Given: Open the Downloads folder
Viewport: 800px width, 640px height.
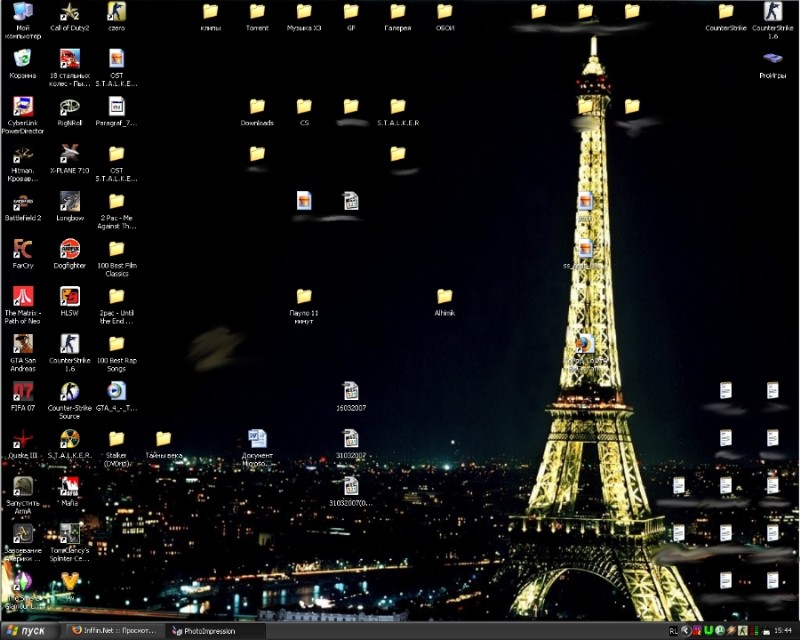Looking at the screenshot, I should 257,107.
